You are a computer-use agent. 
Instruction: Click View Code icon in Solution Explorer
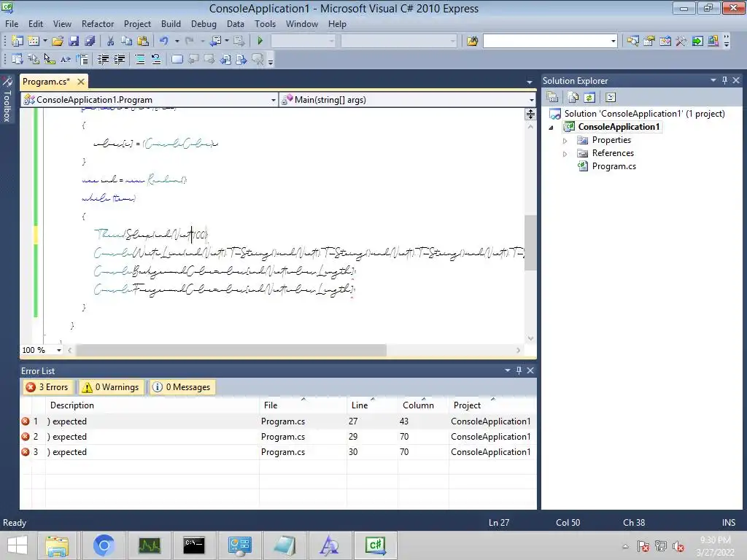click(x=611, y=98)
